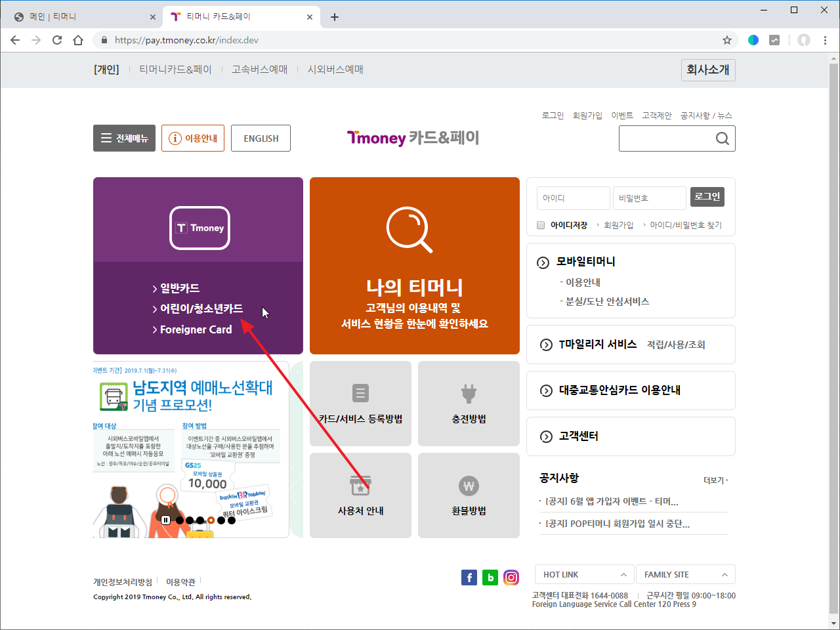This screenshot has width=840, height=630.
Task: Expand the HOT LINK dropdown
Action: pyautogui.click(x=584, y=574)
